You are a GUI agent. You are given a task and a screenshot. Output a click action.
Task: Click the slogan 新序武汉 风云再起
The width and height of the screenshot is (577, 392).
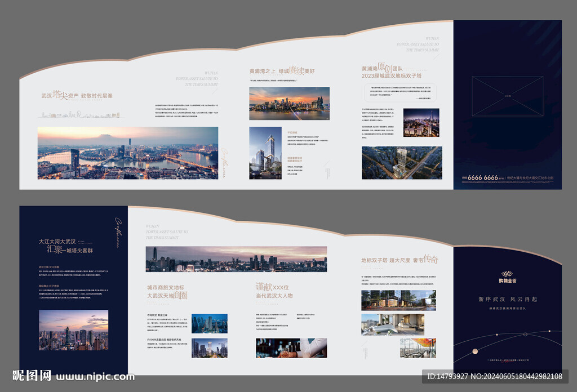508,299
